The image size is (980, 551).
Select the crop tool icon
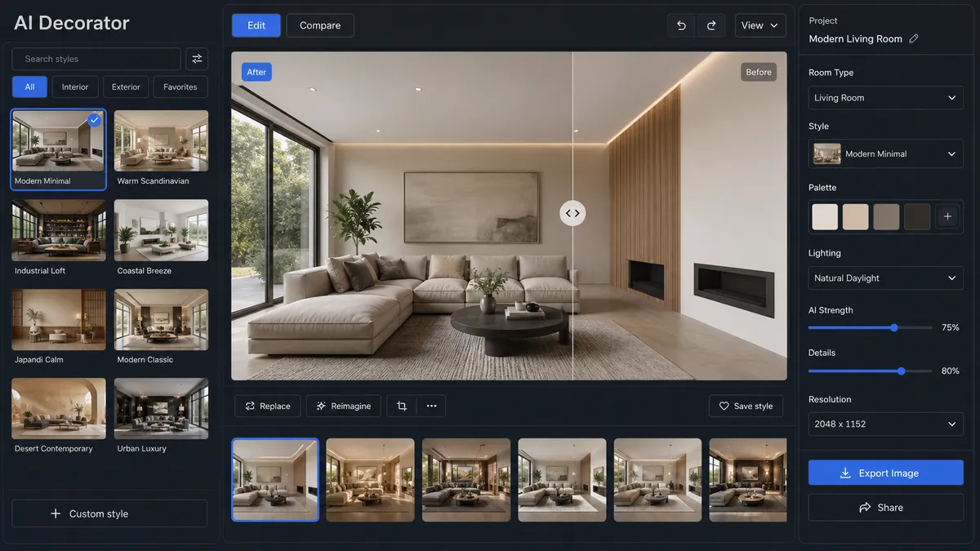(401, 406)
